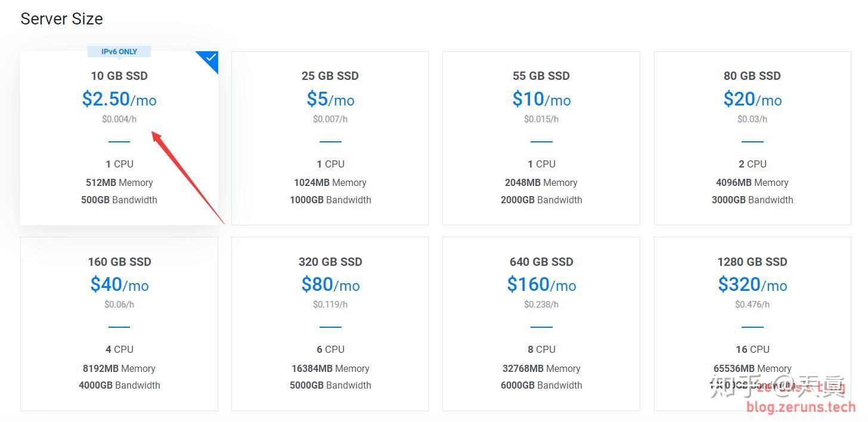Choose the 55 GB SSD $10/mo plan
Image resolution: width=868 pixels, height=422 pixels.
pyautogui.click(x=541, y=138)
